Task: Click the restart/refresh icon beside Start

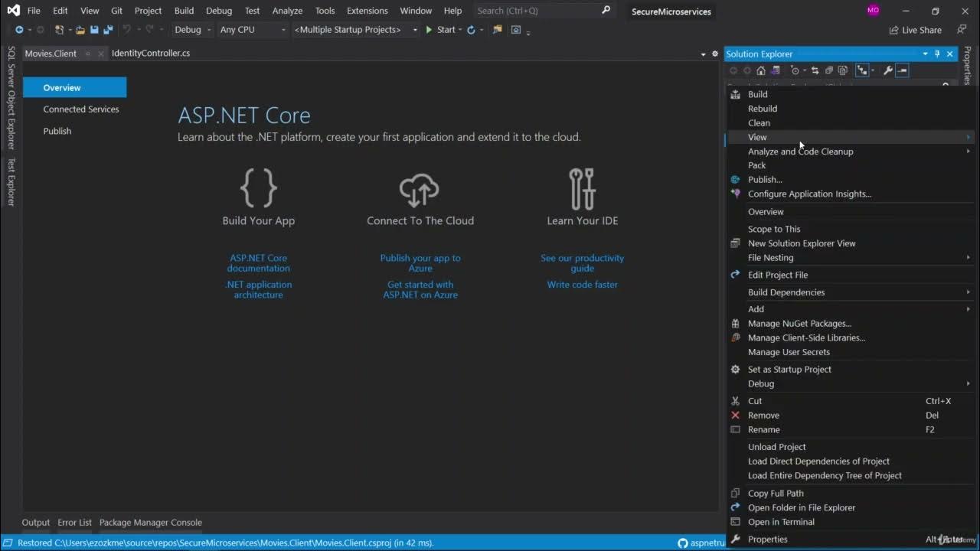Action: 471,30
